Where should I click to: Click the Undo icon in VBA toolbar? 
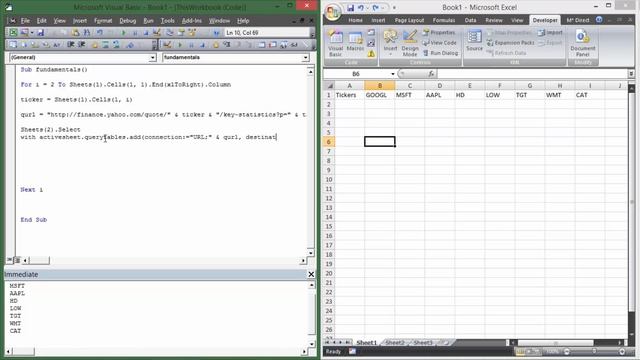[x=99, y=32]
